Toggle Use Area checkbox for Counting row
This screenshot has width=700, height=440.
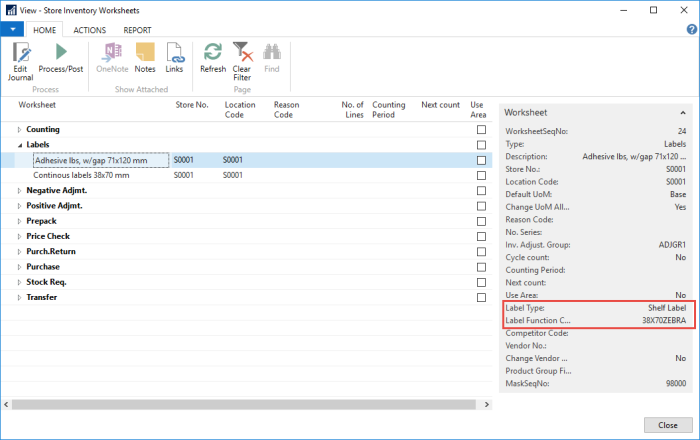(481, 130)
